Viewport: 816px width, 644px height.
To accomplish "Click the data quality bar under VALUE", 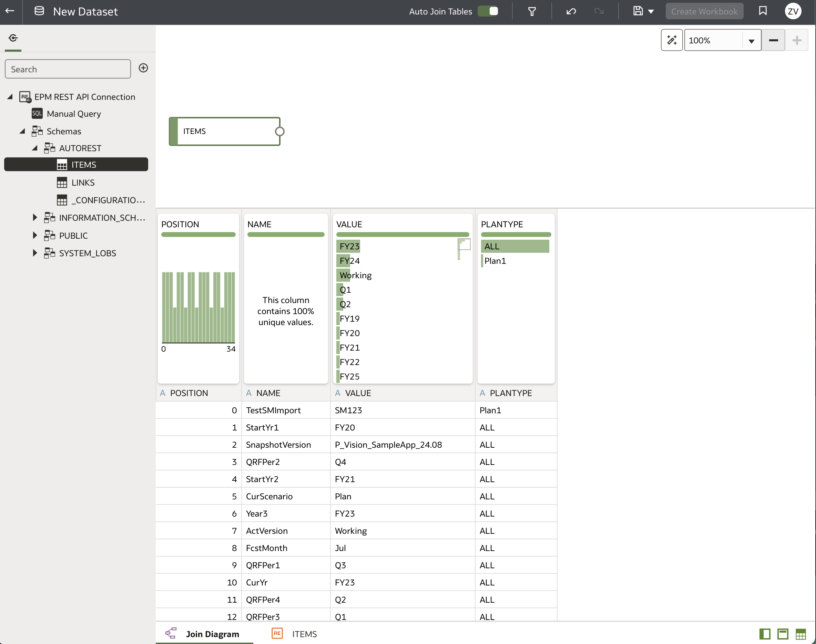I will click(x=402, y=235).
